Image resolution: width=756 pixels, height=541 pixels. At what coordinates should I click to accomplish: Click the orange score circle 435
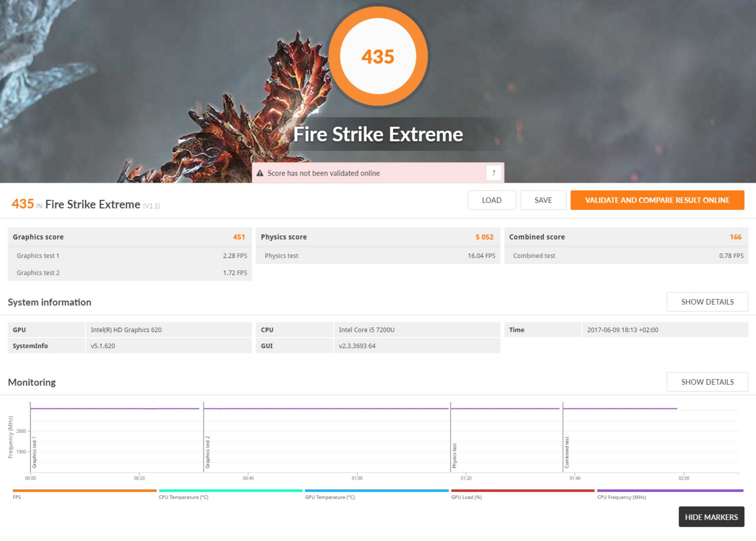pos(378,56)
